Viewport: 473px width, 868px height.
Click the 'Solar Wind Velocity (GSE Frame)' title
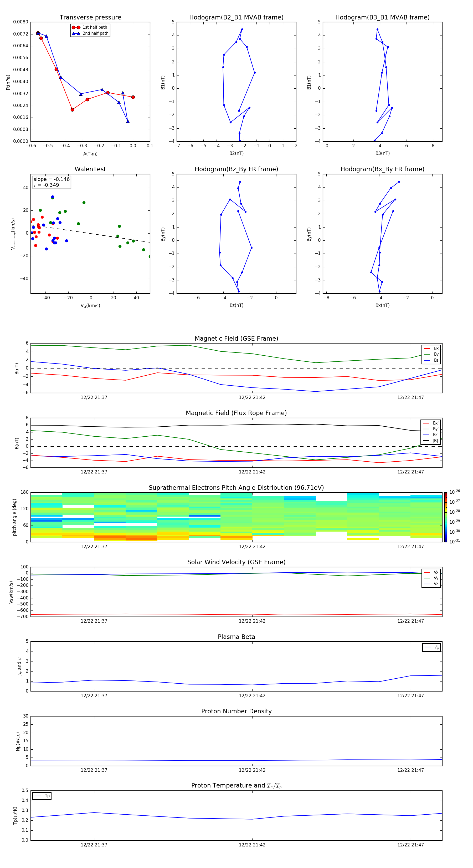pos(236,562)
